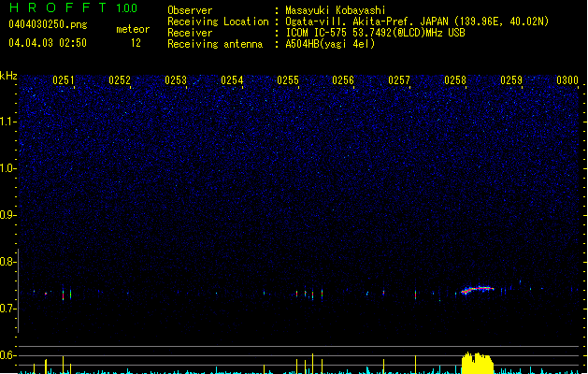Click the 0.7 kHz axis label

(x=7, y=309)
